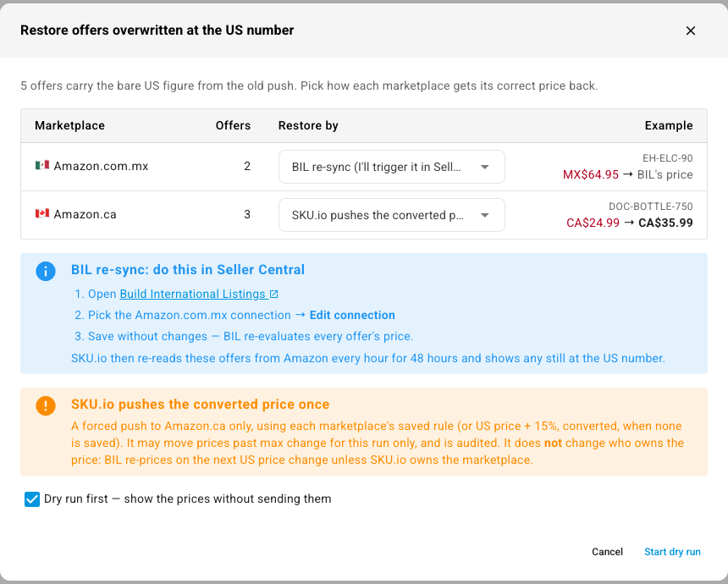Viewport: 728px width, 584px height.
Task: Open the Amazon.com.mx Restore by dropdown
Action: (x=391, y=167)
